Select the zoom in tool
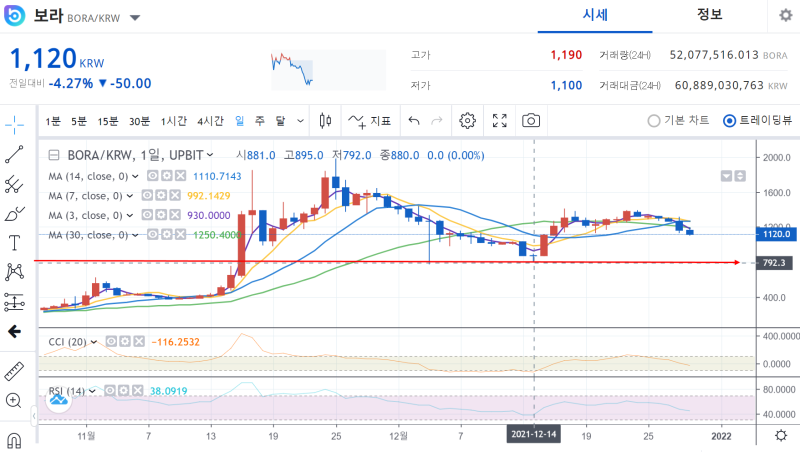The image size is (800, 452). (x=14, y=400)
